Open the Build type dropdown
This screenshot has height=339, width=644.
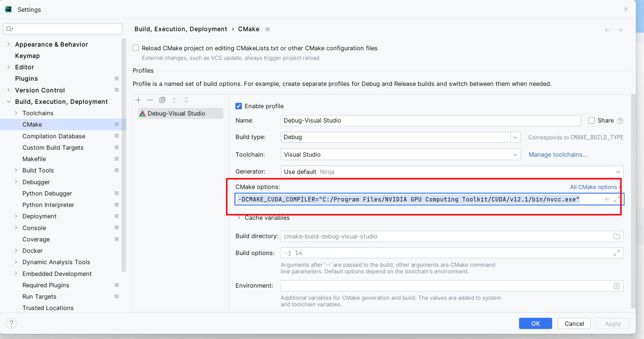point(515,137)
